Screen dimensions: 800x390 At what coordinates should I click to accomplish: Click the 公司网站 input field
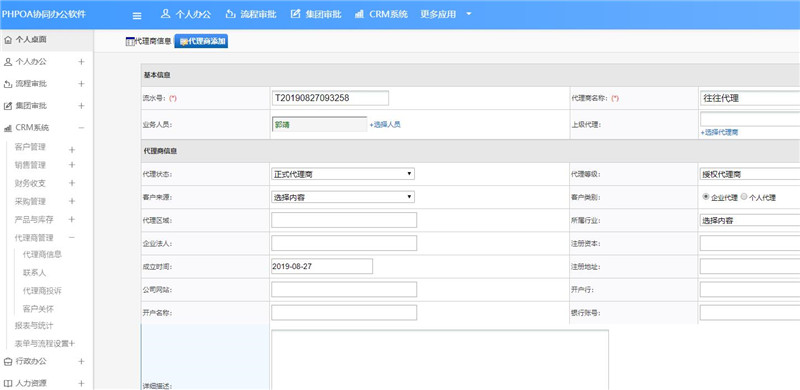(x=344, y=289)
